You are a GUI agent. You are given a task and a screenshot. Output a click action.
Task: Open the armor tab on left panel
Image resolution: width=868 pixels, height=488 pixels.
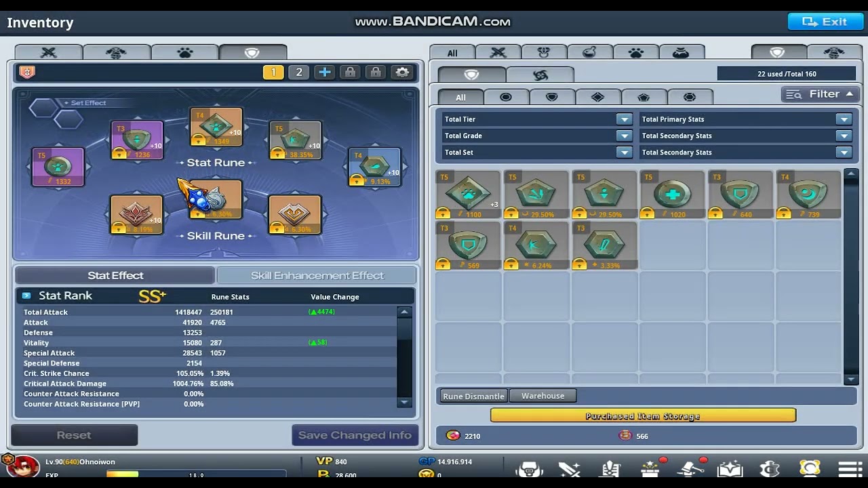coord(117,52)
